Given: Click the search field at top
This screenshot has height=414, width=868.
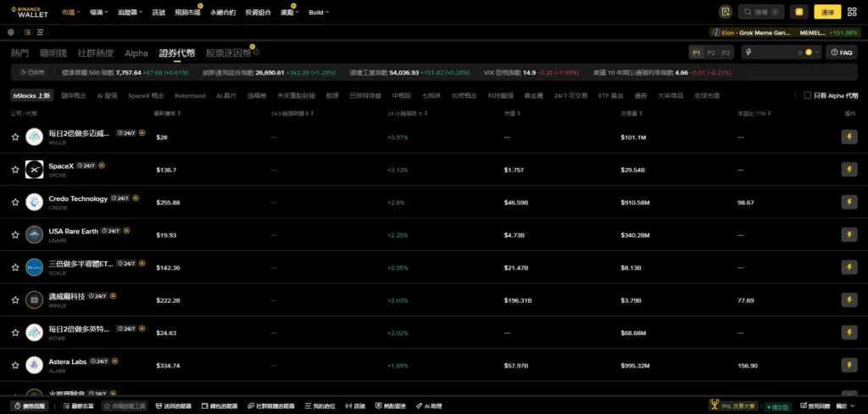Looking at the screenshot, I should point(761,12).
